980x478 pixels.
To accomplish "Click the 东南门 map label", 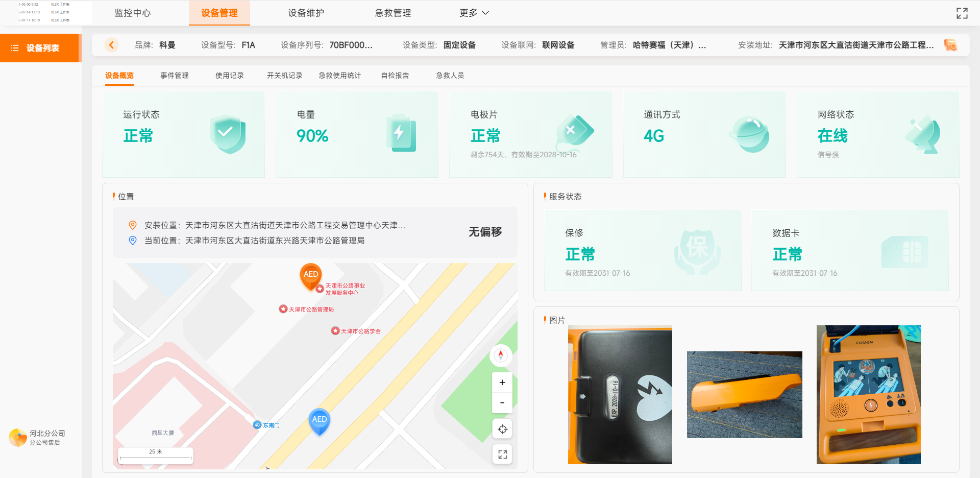I will (x=271, y=425).
